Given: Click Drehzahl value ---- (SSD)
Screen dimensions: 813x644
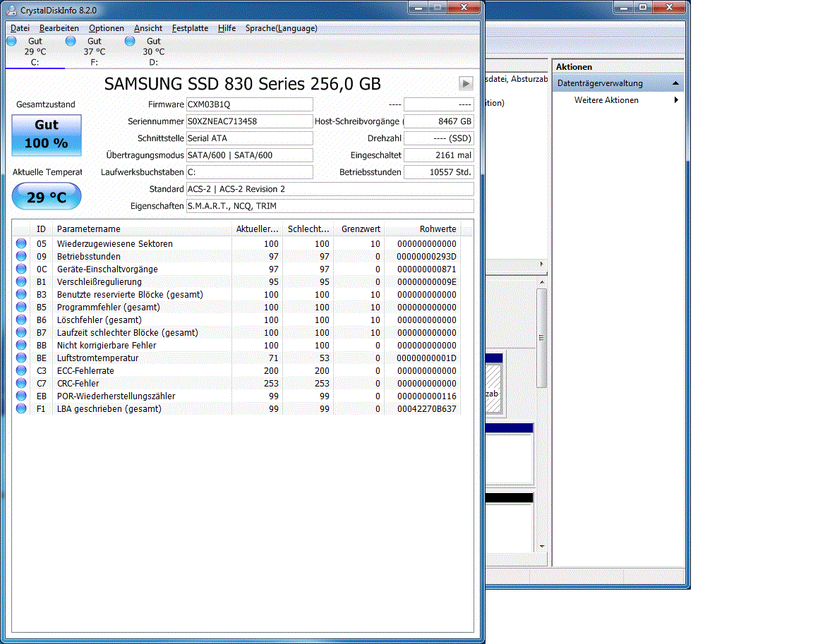Looking at the screenshot, I should [439, 138].
